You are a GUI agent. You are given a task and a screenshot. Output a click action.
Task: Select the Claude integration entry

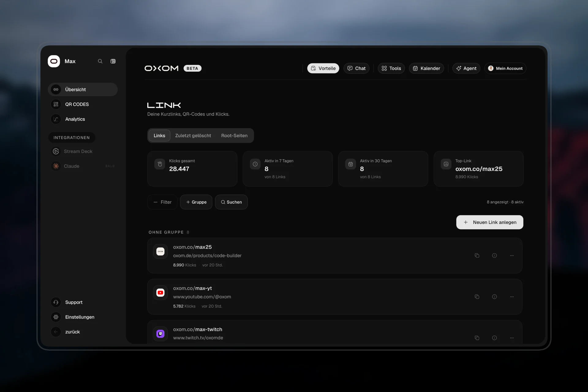[83, 166]
